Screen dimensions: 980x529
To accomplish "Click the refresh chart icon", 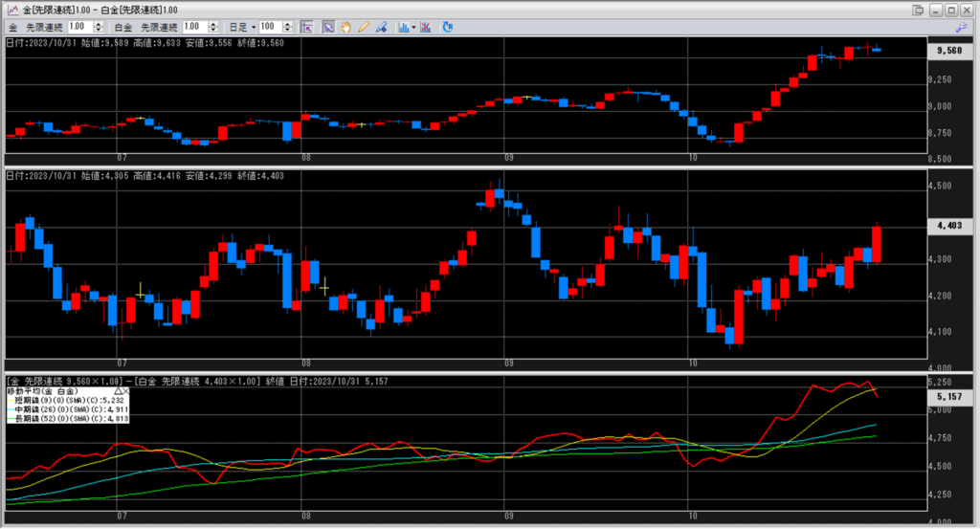I will click(447, 27).
